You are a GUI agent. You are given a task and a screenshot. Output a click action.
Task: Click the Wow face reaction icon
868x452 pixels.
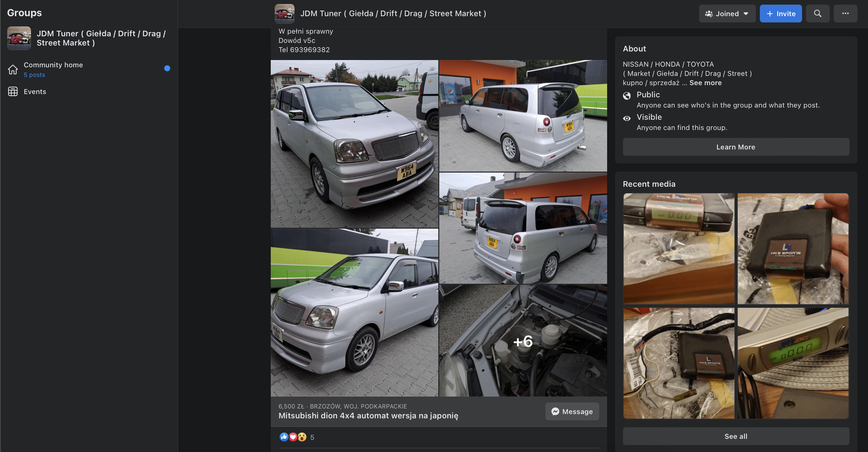tap(302, 437)
